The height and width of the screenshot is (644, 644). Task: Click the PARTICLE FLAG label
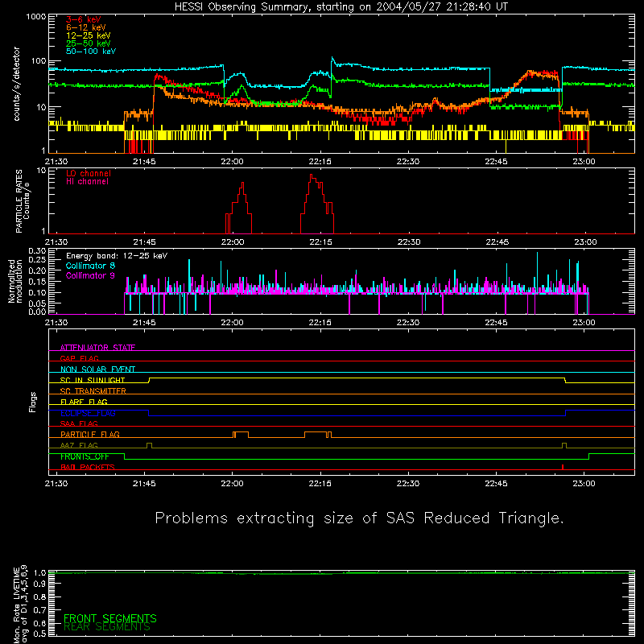90,434
